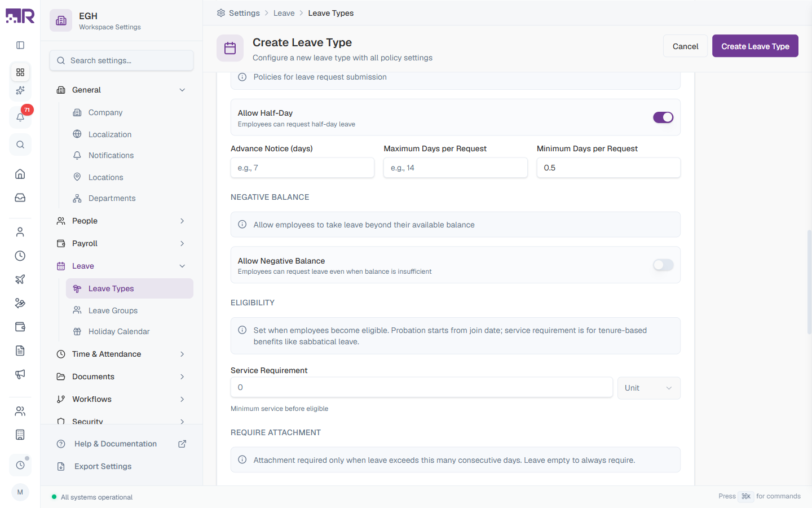Collapse the Leave section
The image size is (812, 508).
121,266
